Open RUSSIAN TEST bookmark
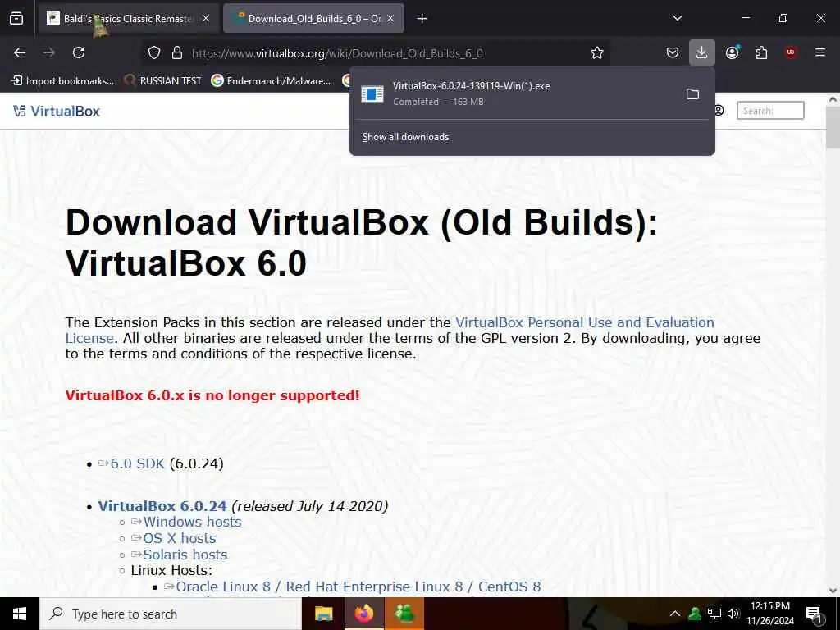 (162, 81)
